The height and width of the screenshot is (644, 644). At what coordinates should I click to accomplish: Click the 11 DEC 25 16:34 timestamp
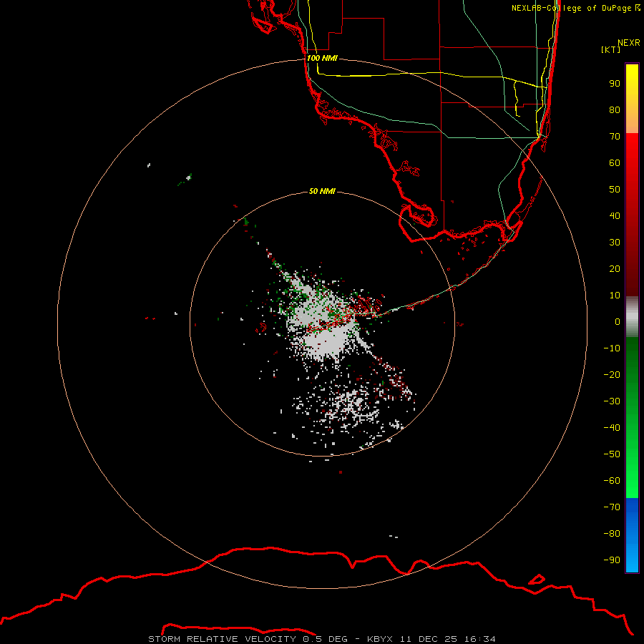448,639
